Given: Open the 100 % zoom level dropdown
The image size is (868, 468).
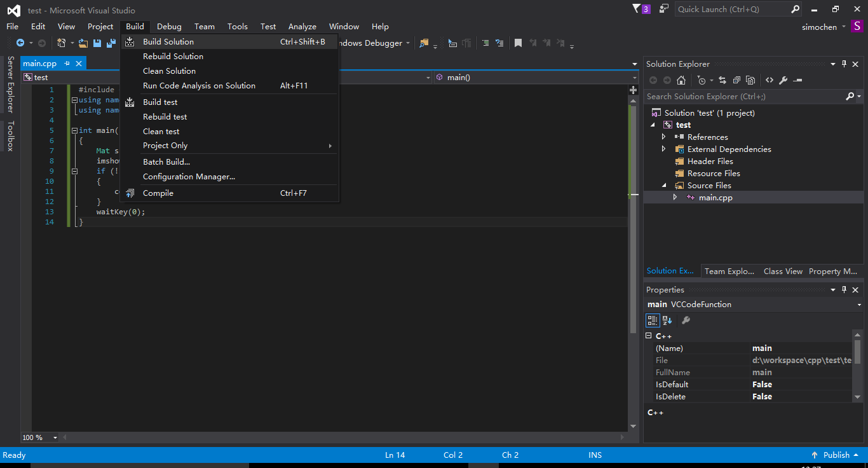Looking at the screenshot, I should point(55,437).
